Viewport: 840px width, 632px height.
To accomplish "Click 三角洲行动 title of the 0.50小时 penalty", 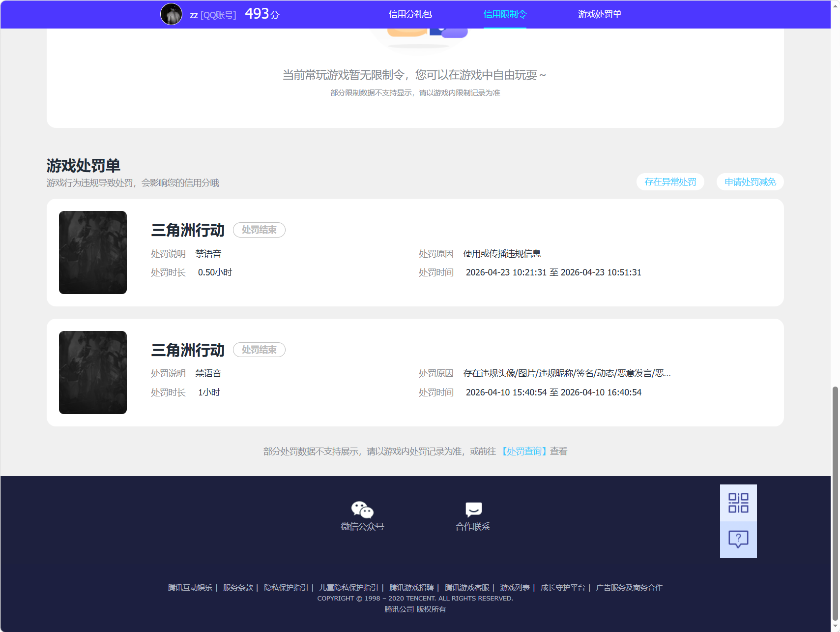I will (188, 230).
